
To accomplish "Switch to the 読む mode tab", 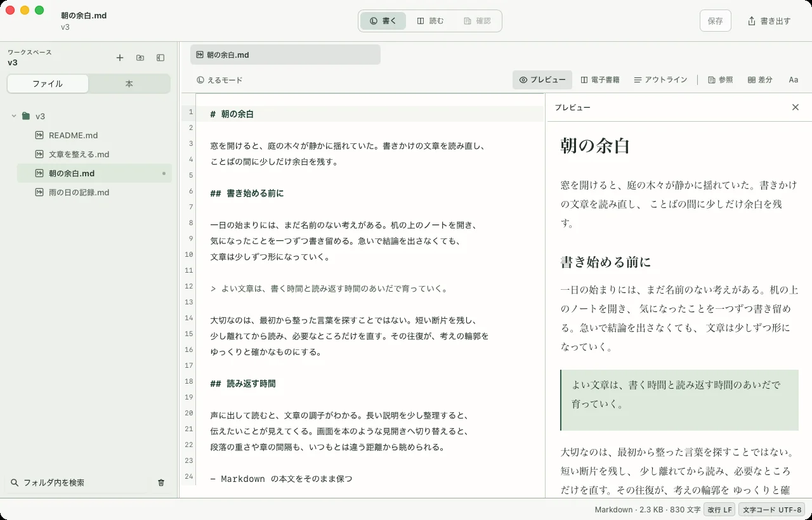I will tap(430, 21).
